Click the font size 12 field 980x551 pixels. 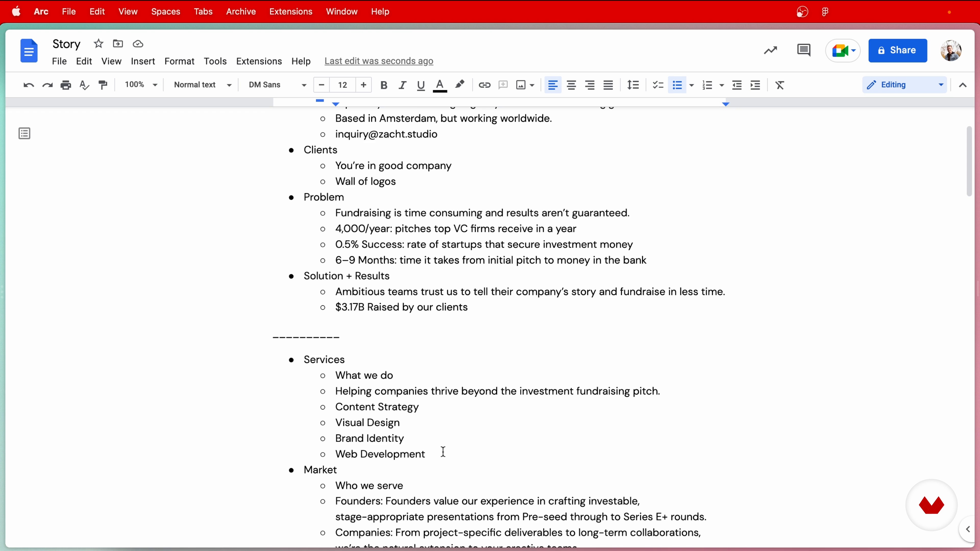pos(343,85)
